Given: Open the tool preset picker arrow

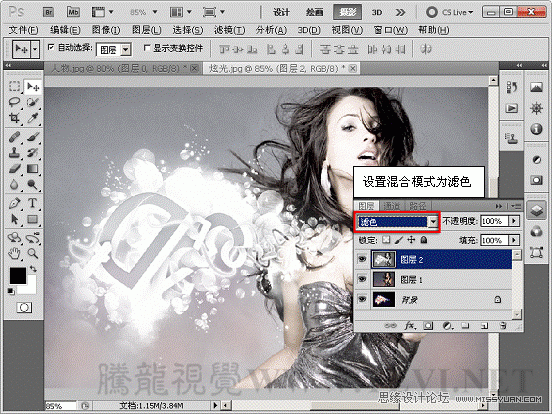Looking at the screenshot, I should point(35,49).
